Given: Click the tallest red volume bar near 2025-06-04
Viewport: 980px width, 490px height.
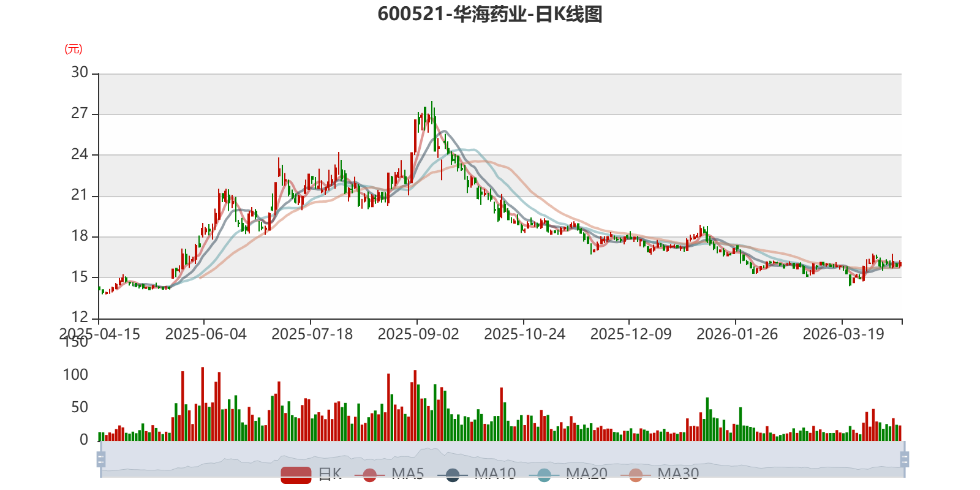Looking at the screenshot, I should (203, 404).
